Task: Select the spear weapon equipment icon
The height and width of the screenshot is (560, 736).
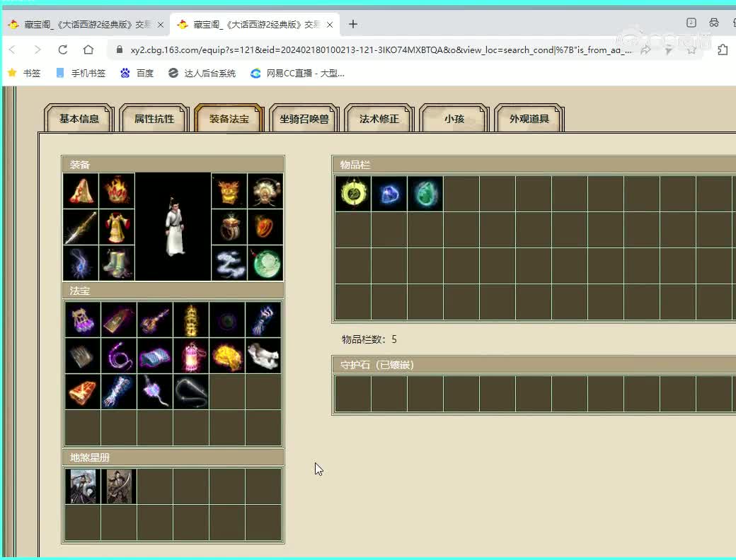Action: [81, 227]
